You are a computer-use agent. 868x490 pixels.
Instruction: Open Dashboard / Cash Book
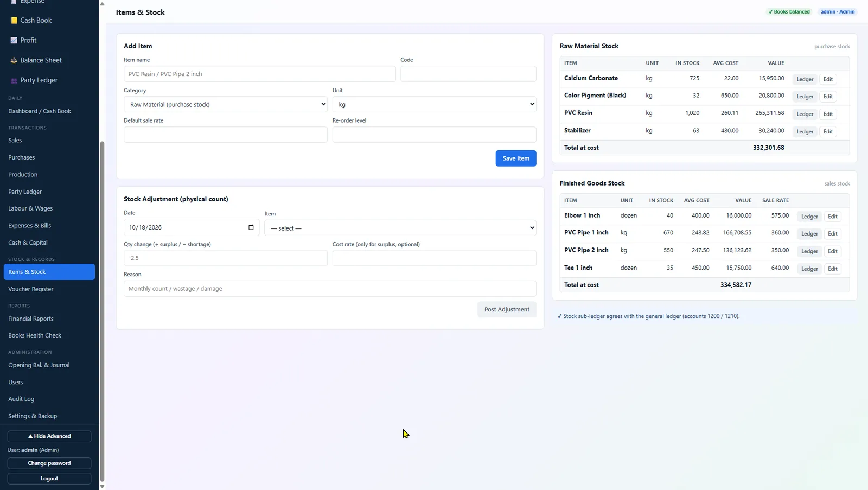pos(40,111)
